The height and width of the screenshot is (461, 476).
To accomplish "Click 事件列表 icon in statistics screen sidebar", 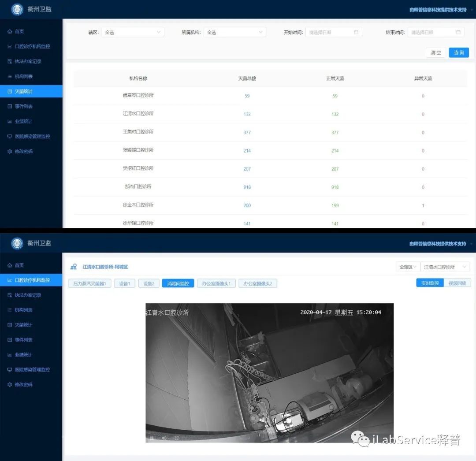I will 10,106.
